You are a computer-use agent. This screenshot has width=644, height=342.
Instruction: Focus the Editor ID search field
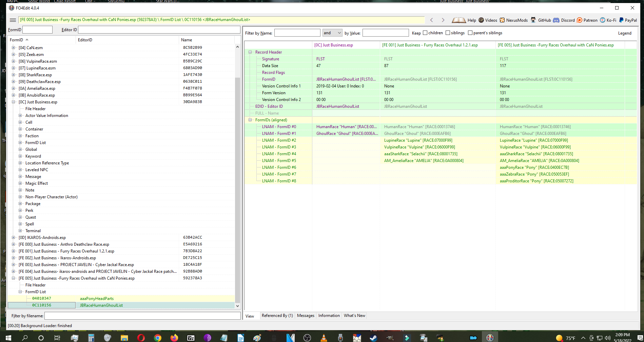(159, 30)
